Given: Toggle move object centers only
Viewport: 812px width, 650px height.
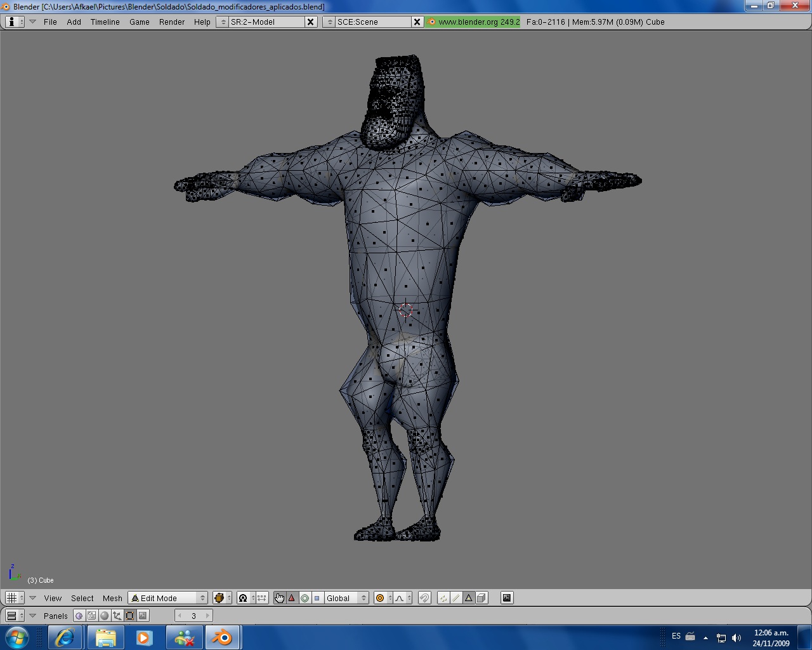Looking at the screenshot, I should click(x=262, y=598).
